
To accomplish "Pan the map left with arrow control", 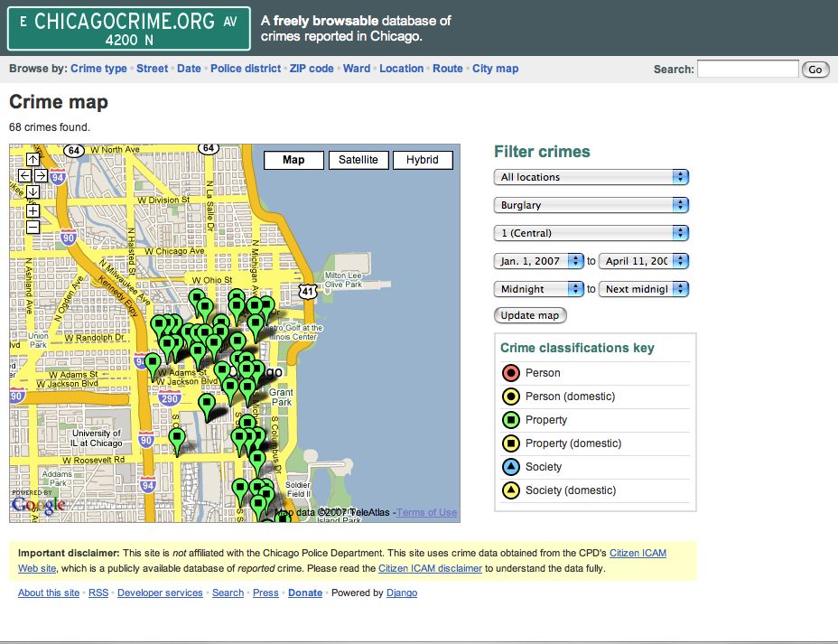I will 24,176.
